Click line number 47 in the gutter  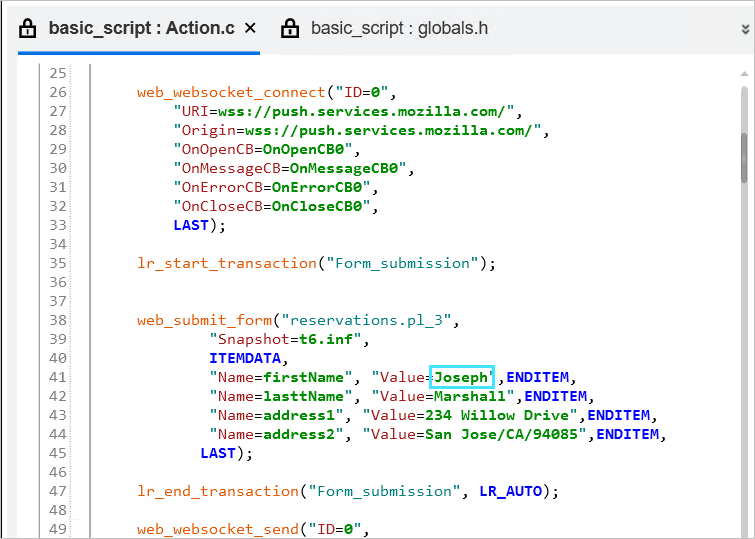57,491
